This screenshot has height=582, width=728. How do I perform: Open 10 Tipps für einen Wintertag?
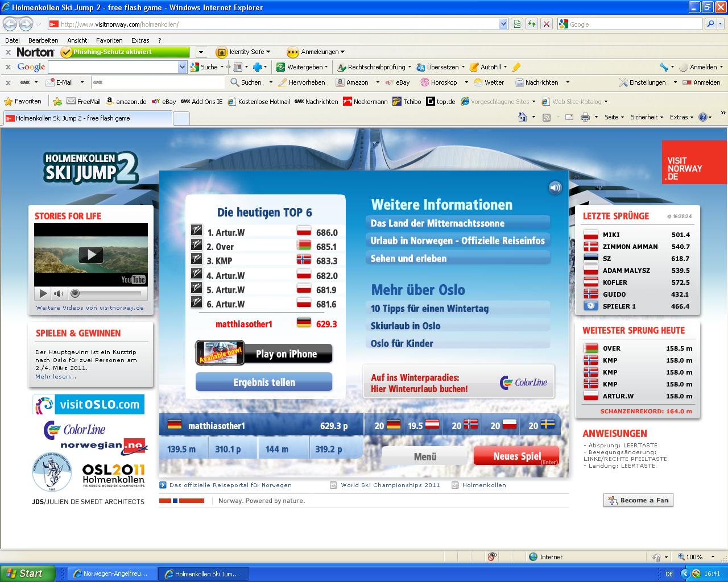(x=458, y=309)
